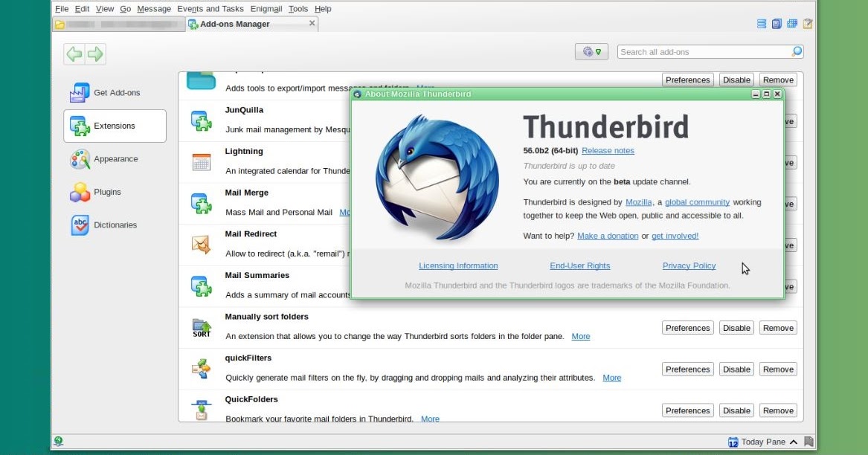Open the Go menu

[x=125, y=9]
